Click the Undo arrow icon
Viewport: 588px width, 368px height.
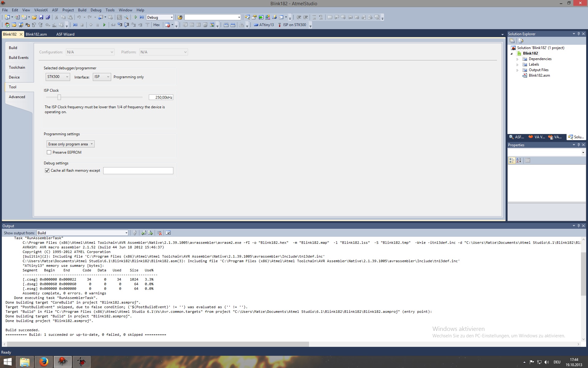coord(79,17)
